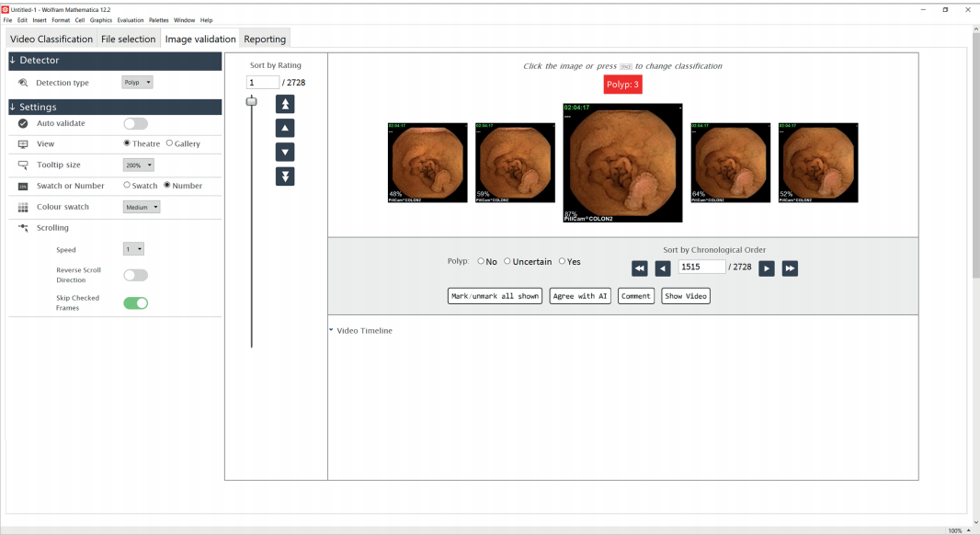The image size is (980, 535).
Task: Disable Skip Checked Frames switch
Action: [x=136, y=303]
